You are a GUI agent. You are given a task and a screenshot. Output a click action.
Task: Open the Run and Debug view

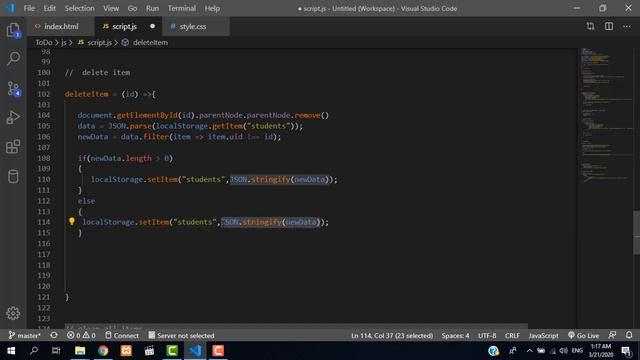pos(13,118)
